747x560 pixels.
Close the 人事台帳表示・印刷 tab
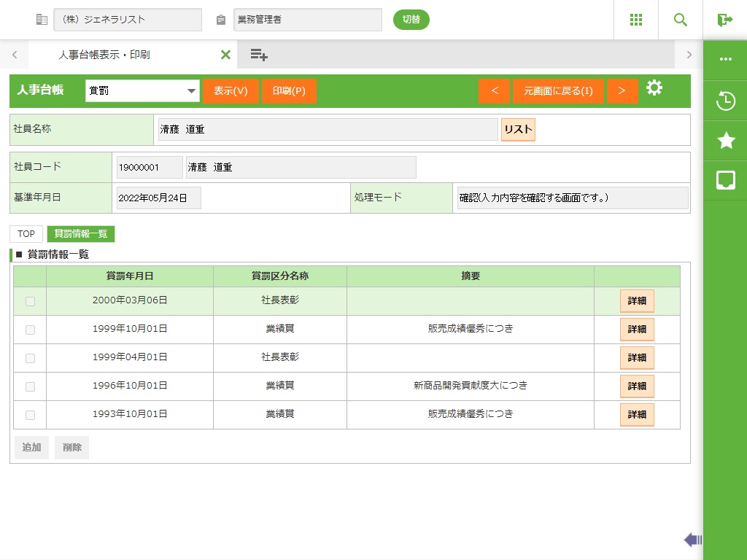(225, 55)
